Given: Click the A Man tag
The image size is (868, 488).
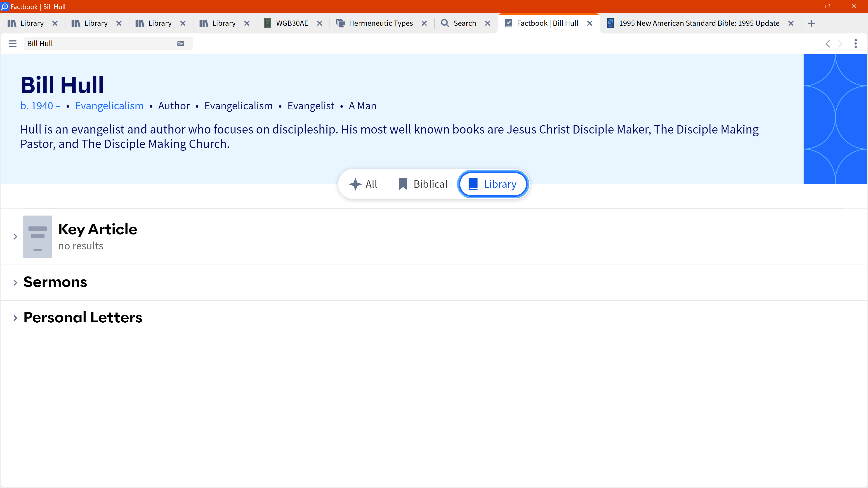Looking at the screenshot, I should point(363,106).
